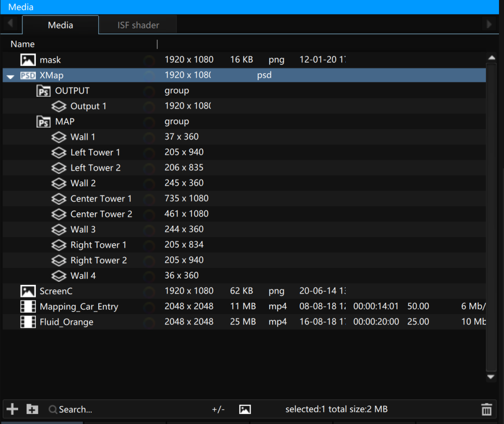Screen dimensions: 504x424
Task: Select the Media tab
Action: [x=60, y=25]
